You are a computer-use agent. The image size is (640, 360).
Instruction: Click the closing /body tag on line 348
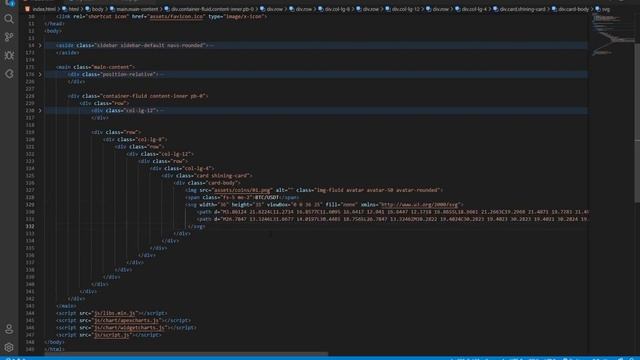[55, 342]
